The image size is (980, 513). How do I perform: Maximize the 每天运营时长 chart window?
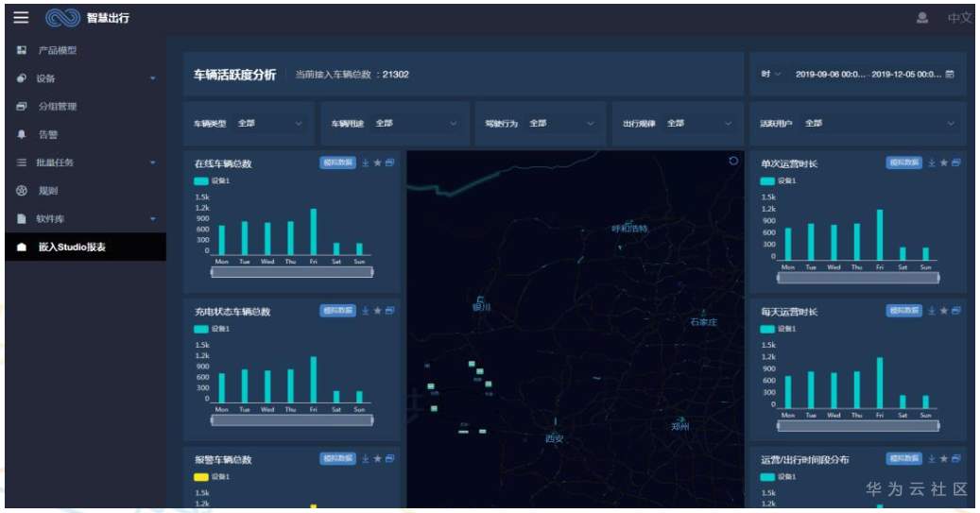pos(955,311)
